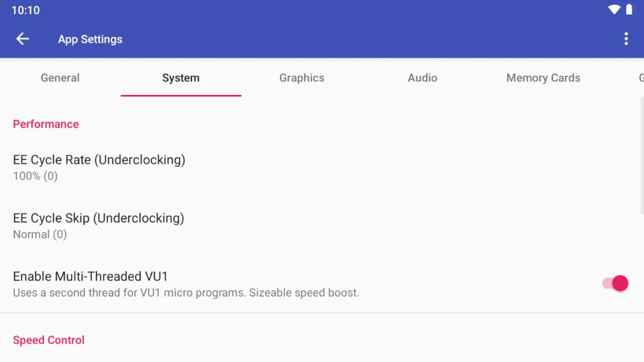Switch to the General tab
Viewport: 644px width, 362px height.
[60, 78]
